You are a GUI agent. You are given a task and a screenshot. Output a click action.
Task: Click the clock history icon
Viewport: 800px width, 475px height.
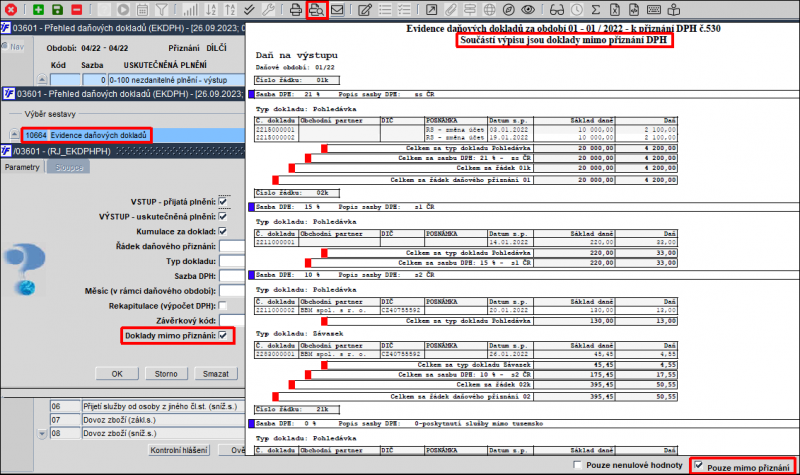tap(577, 9)
